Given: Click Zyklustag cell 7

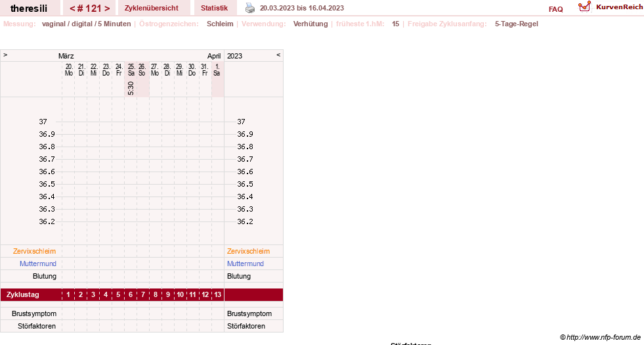Looking at the screenshot, I should click(143, 295).
